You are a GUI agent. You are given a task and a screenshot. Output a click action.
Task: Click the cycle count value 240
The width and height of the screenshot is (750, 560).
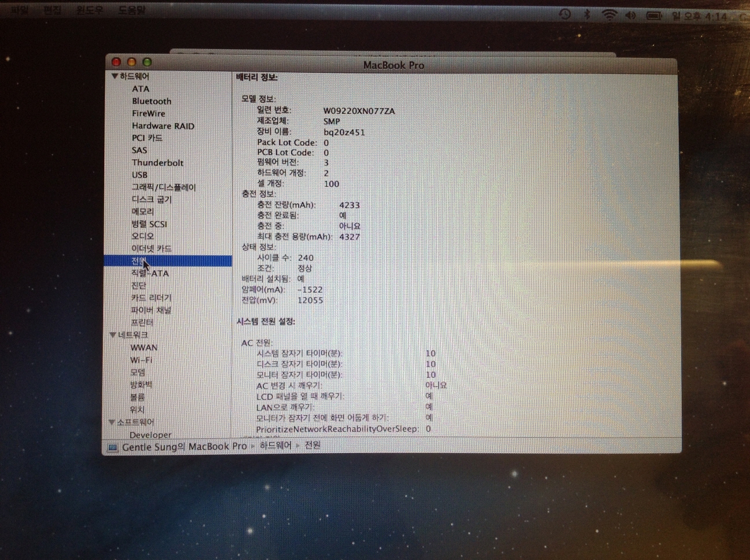click(x=306, y=258)
